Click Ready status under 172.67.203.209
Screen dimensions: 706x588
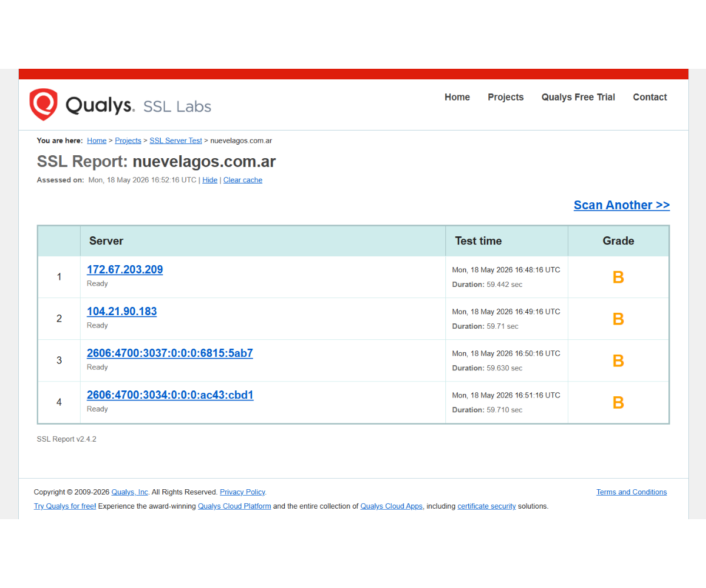(98, 283)
